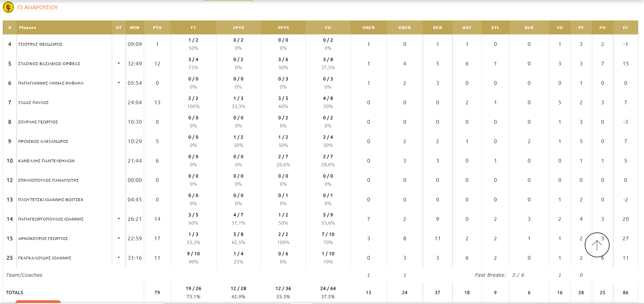Click the TOTALS row label
Image resolution: width=644 pixels, height=304 pixels.
click(x=15, y=292)
